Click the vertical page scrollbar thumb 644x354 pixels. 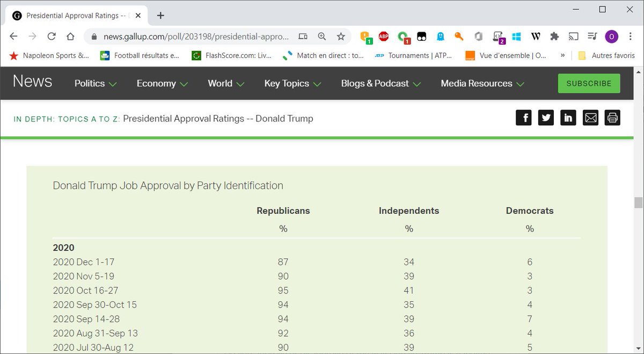click(x=638, y=203)
